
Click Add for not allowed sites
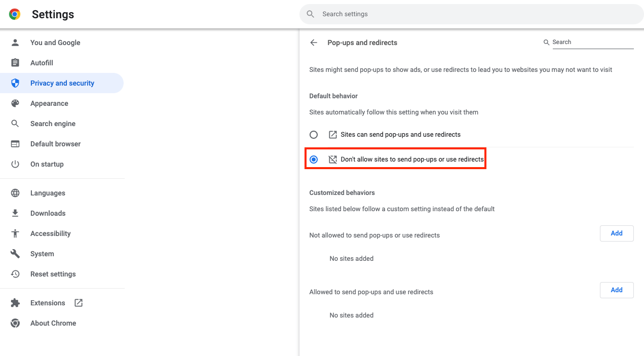pos(617,233)
